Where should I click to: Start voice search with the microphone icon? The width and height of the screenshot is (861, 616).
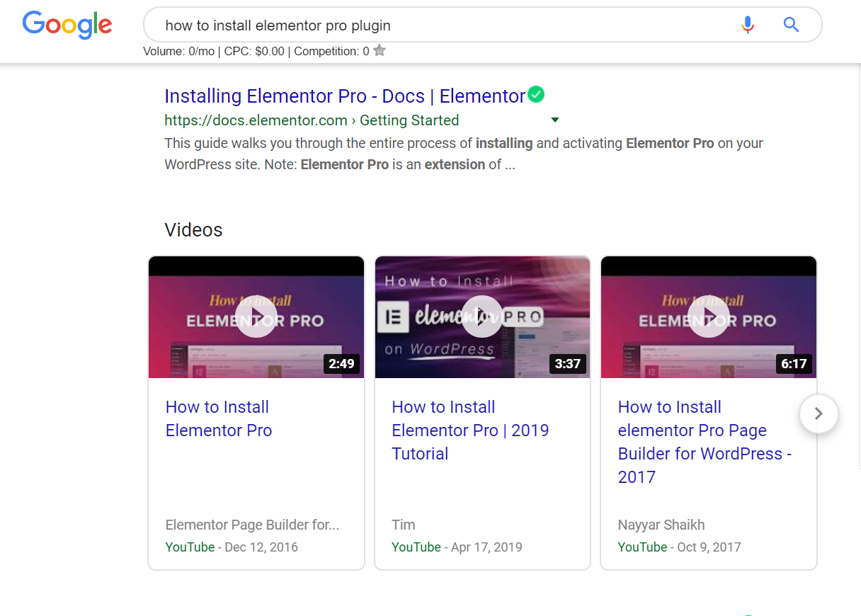(748, 25)
